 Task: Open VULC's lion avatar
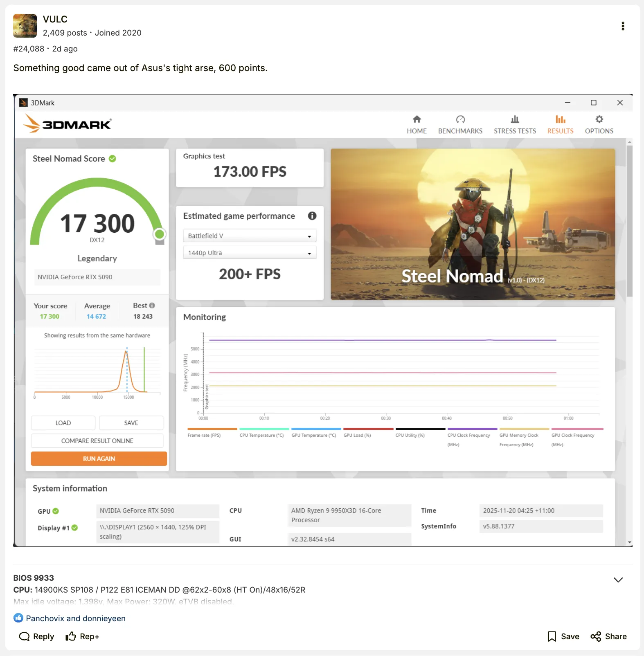tap(25, 26)
